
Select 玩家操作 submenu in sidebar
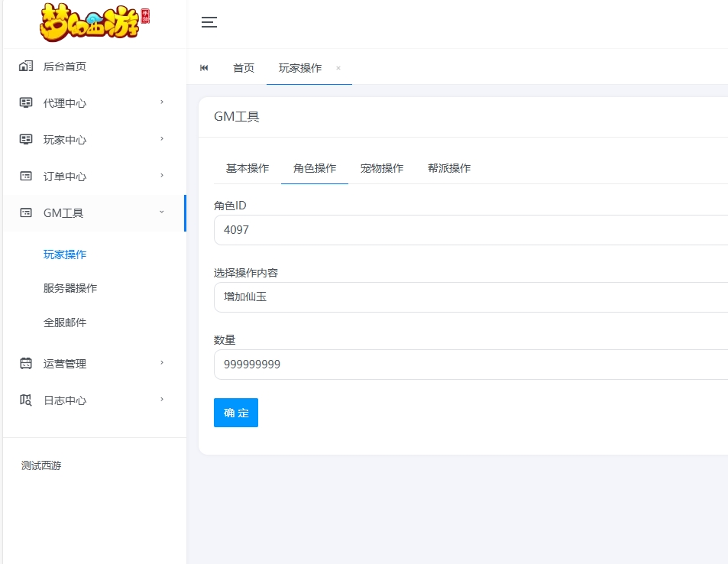pos(65,254)
